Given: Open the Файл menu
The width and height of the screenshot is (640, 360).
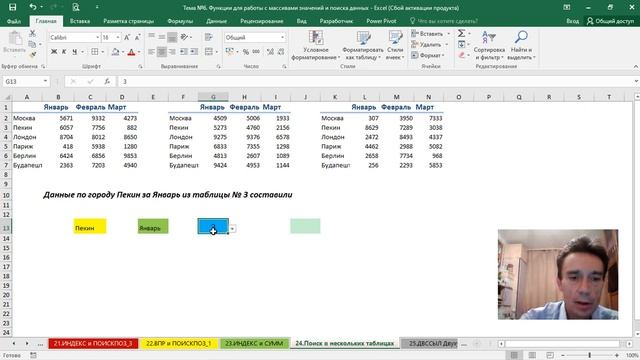Looking at the screenshot, I should pyautogui.click(x=14, y=21).
